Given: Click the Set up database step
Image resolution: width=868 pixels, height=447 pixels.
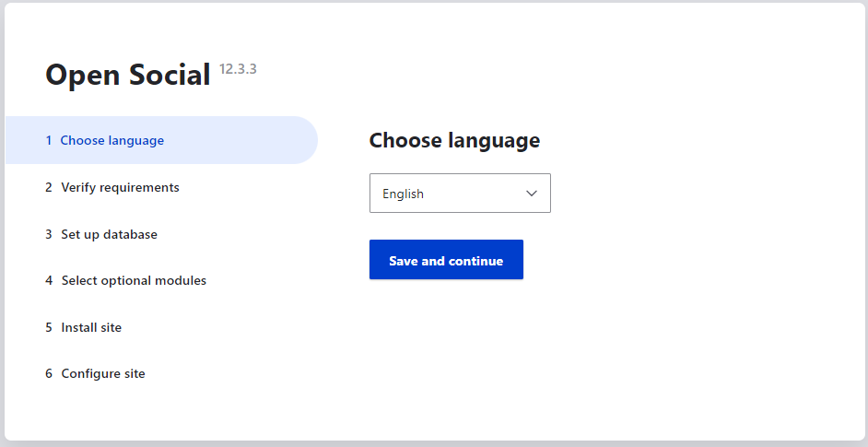Looking at the screenshot, I should click(101, 234).
